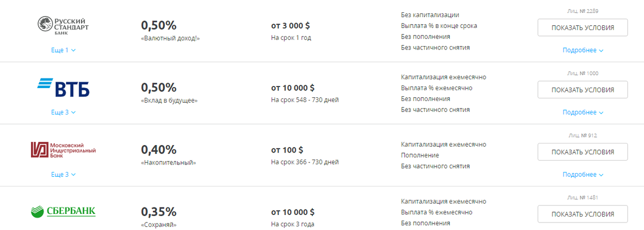Expand 'Еще 1' under Русский Стандарт
This screenshot has width=644, height=230.
63,50
